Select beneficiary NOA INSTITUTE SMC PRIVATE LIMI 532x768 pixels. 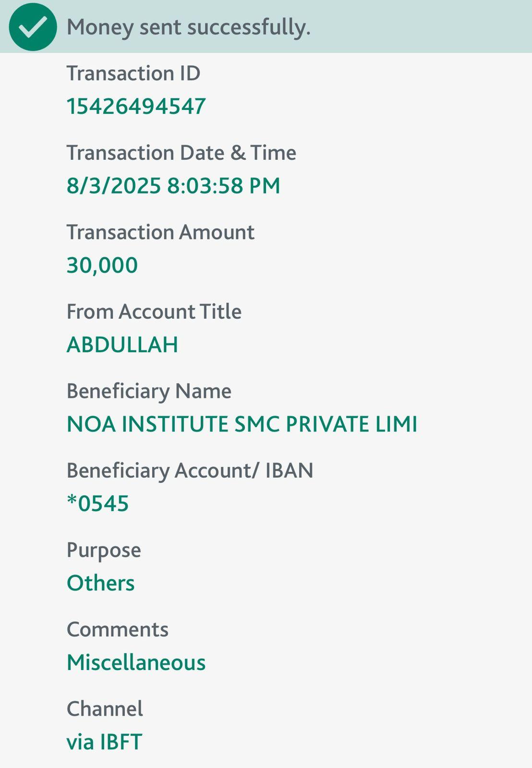point(242,424)
